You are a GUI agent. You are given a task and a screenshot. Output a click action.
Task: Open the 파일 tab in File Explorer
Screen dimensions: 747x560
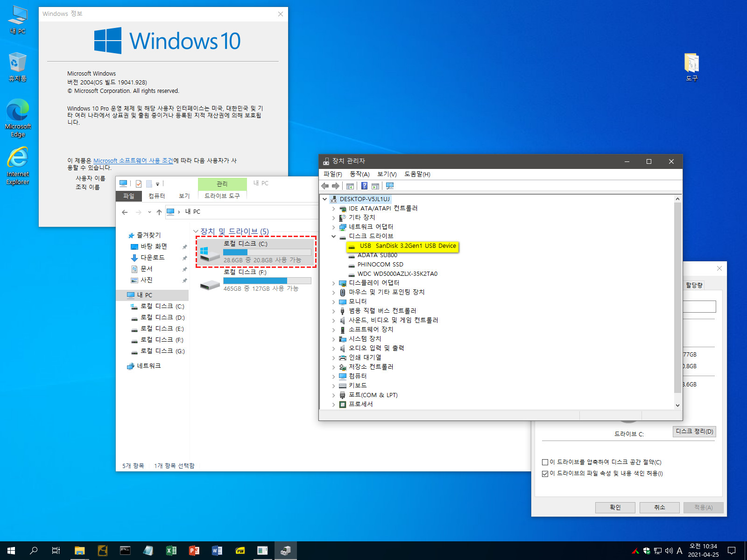click(129, 196)
